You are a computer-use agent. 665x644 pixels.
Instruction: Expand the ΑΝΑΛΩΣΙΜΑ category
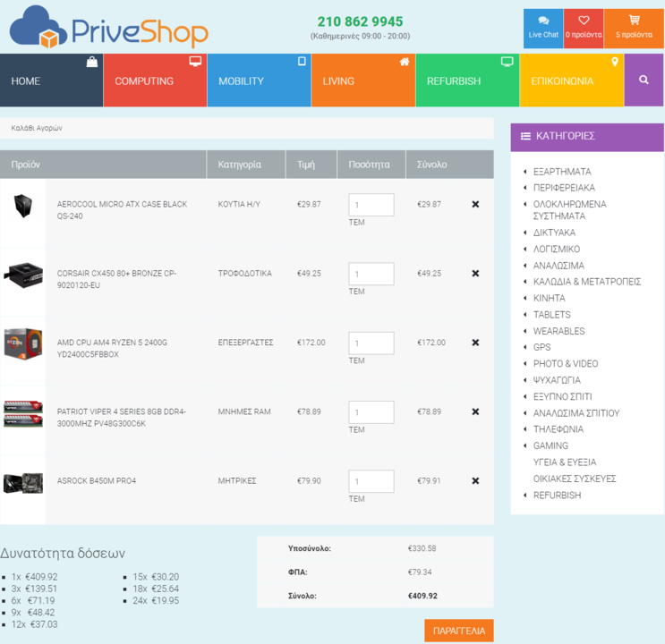point(558,266)
